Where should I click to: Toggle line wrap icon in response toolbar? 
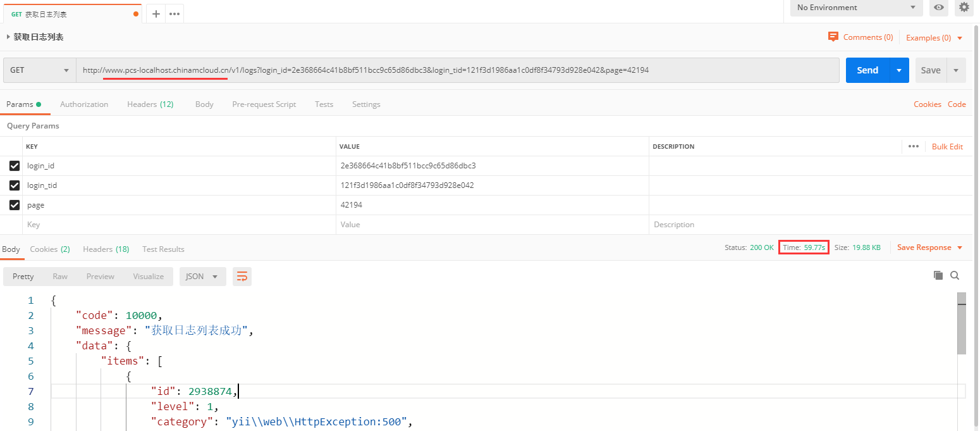pos(242,277)
